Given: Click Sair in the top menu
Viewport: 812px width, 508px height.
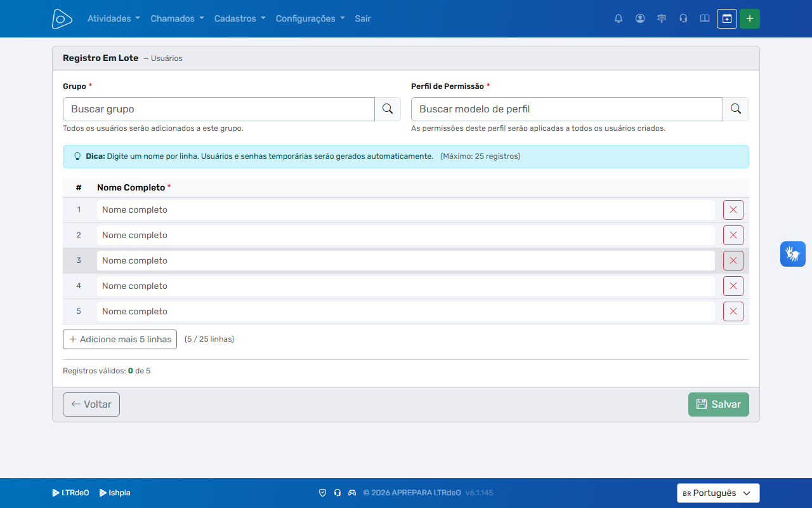Looking at the screenshot, I should (x=363, y=18).
